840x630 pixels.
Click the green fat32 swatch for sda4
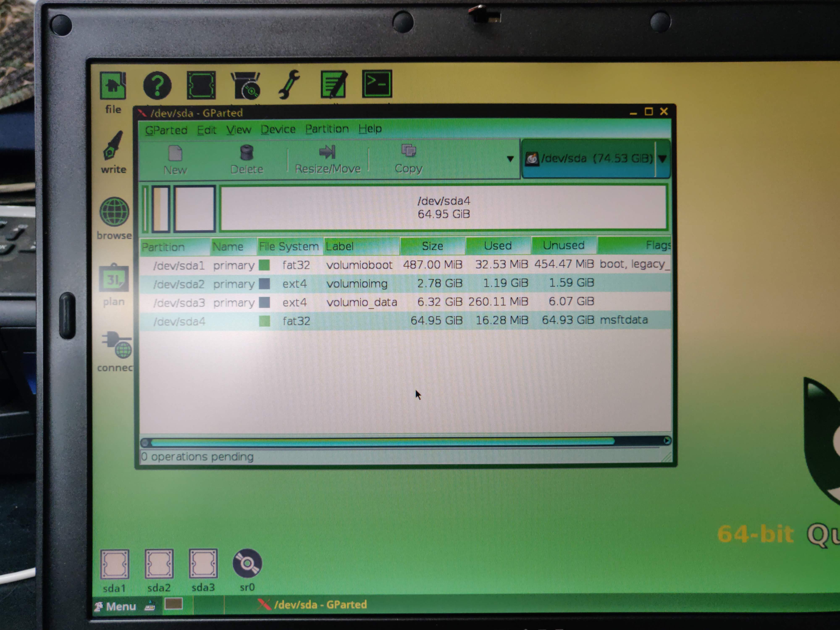point(264,321)
